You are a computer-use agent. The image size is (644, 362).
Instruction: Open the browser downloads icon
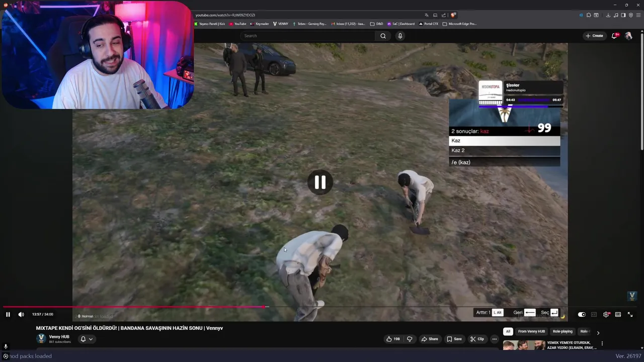click(x=608, y=15)
